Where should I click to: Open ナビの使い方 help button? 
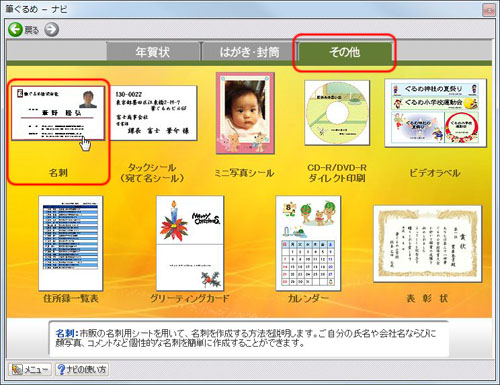(x=82, y=369)
